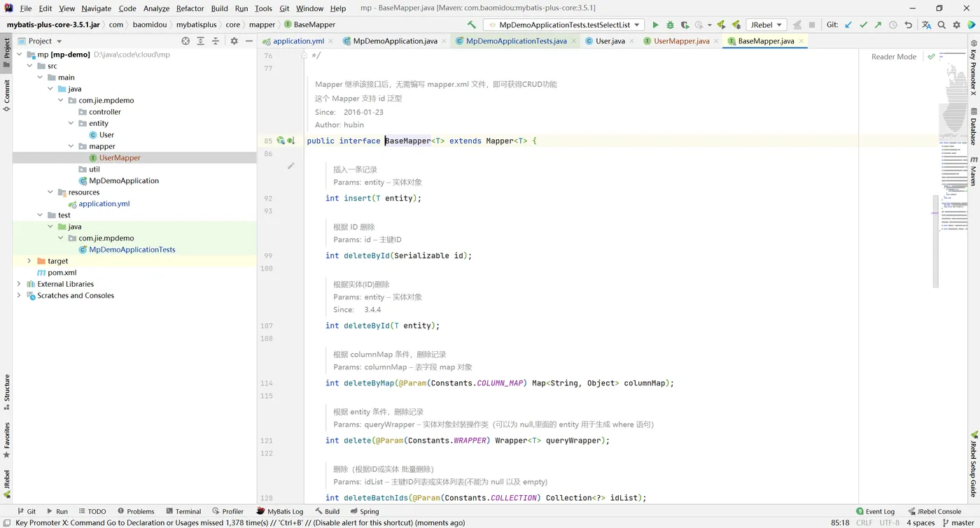Expand Scratches and Consoles node
The image size is (980, 528).
point(19,295)
